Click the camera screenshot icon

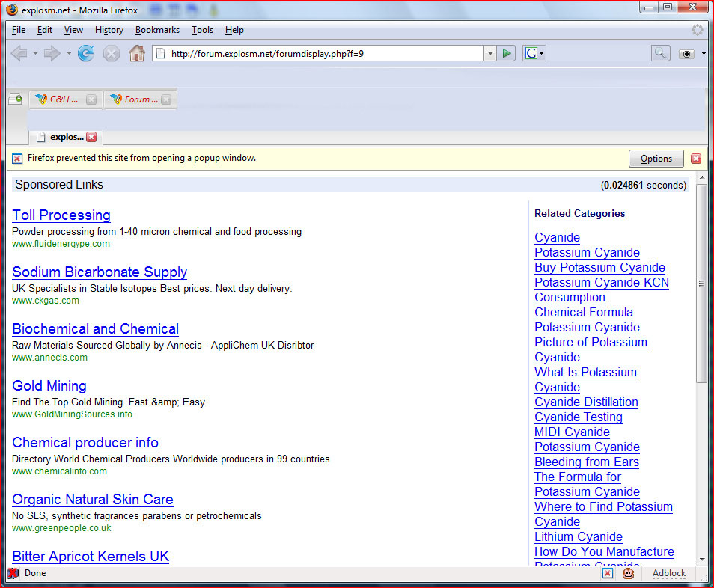point(686,53)
